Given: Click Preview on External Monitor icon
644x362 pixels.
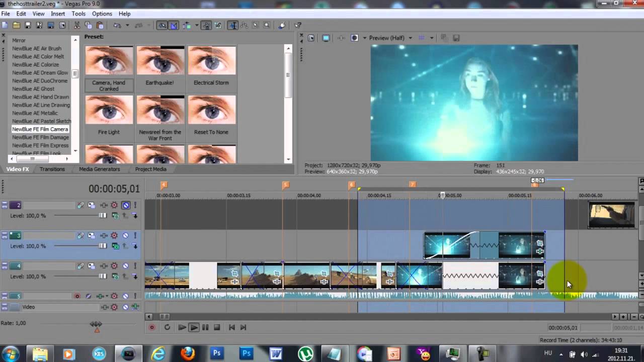Looking at the screenshot, I should [x=326, y=38].
